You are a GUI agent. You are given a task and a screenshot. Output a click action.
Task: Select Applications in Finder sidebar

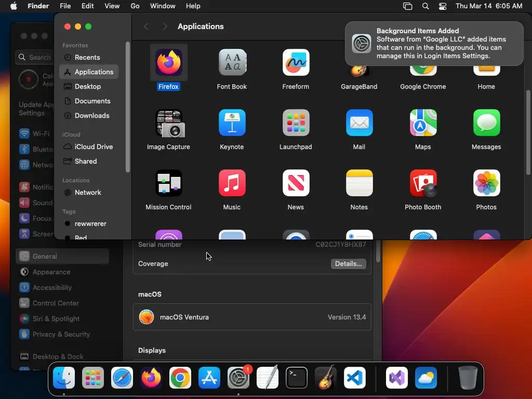(x=89, y=72)
